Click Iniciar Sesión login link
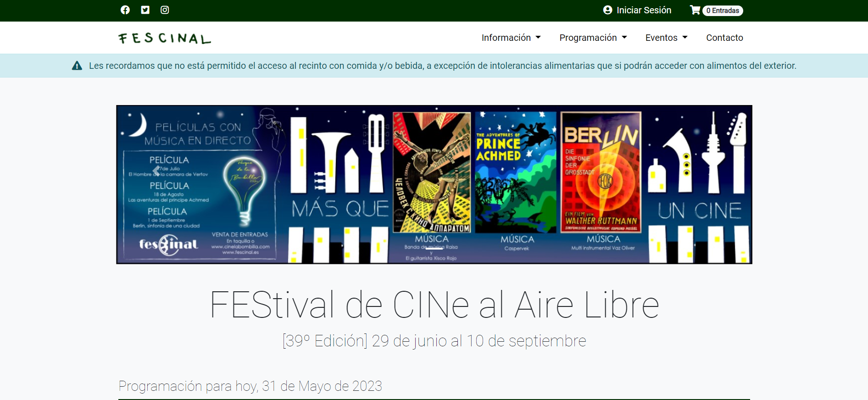 [644, 10]
